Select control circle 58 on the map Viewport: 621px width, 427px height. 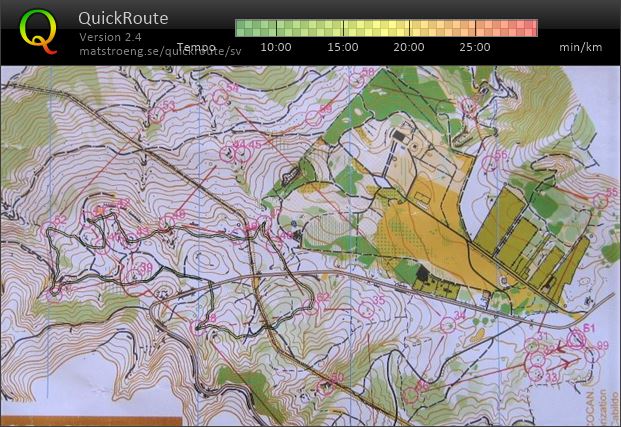click(356, 80)
